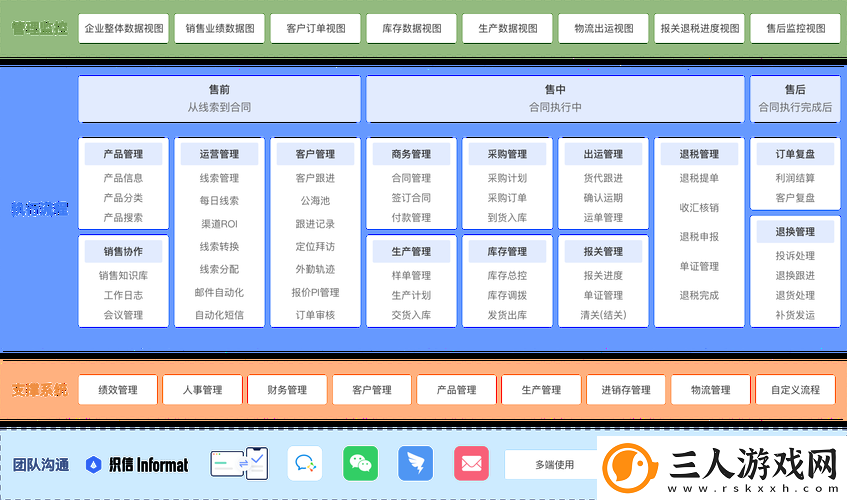This screenshot has height=500, width=847.
Task: Open 销售业绩数据图 view
Action: point(220,29)
